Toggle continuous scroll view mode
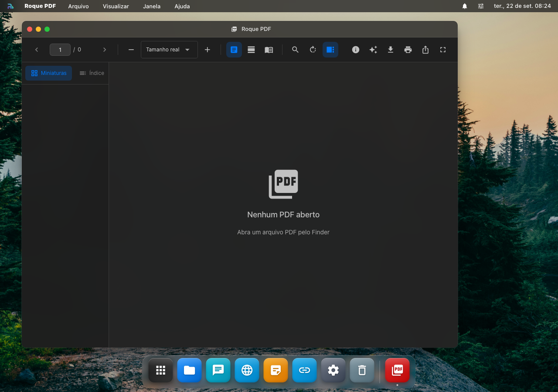 pyautogui.click(x=252, y=50)
